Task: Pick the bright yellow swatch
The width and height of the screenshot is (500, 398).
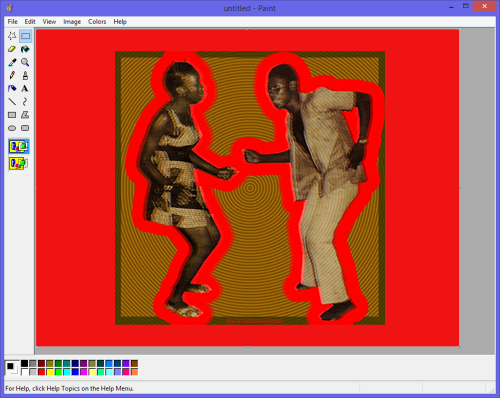Action: click(50, 372)
